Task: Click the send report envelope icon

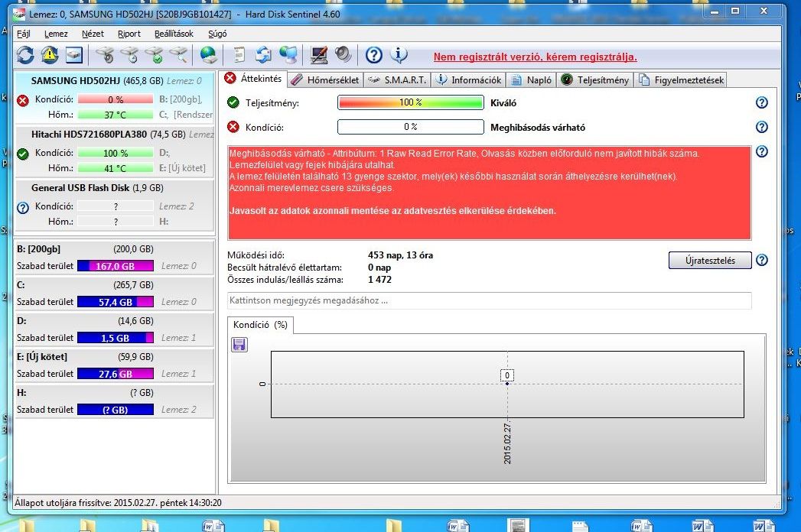Action: 263,54
